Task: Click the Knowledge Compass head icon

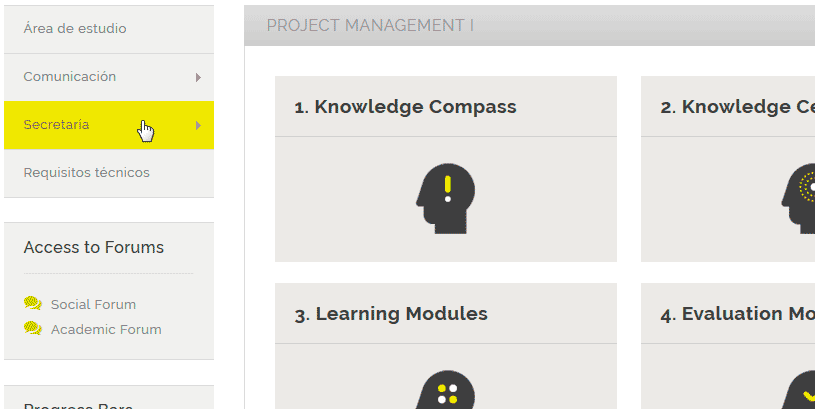Action: click(x=445, y=198)
